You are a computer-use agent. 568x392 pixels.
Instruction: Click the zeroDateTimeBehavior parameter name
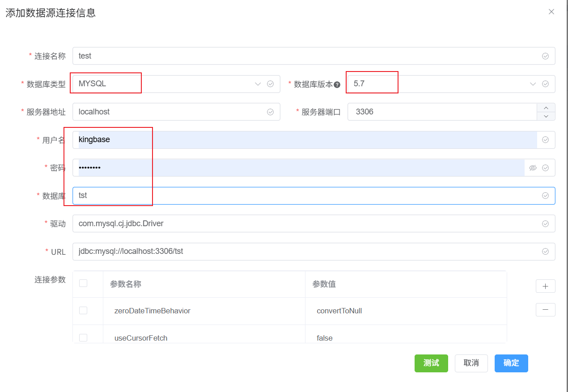coord(153,311)
